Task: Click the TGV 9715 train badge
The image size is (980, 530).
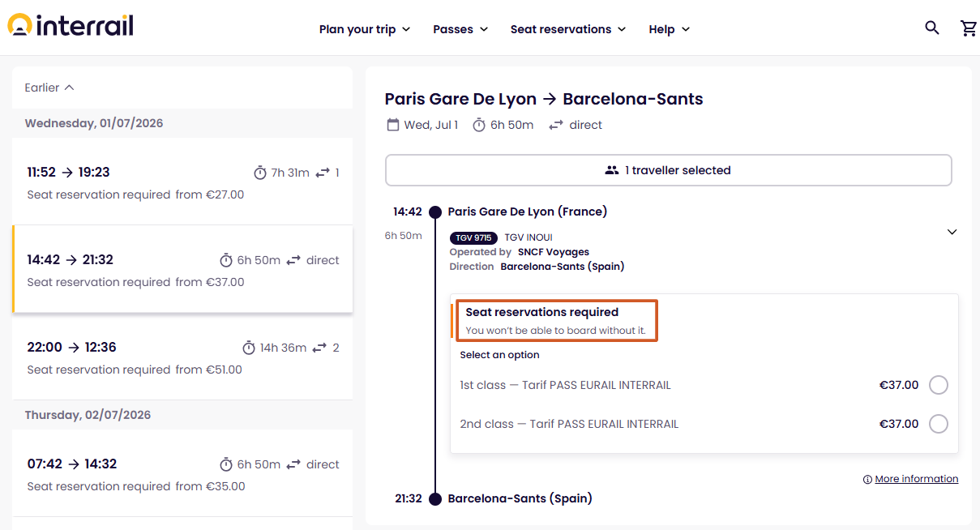Action: pos(473,238)
